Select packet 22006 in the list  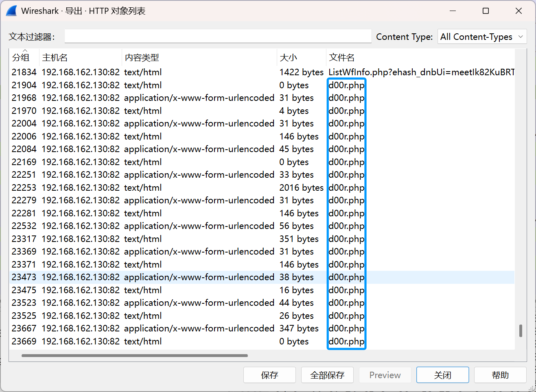pyautogui.click(x=262, y=136)
